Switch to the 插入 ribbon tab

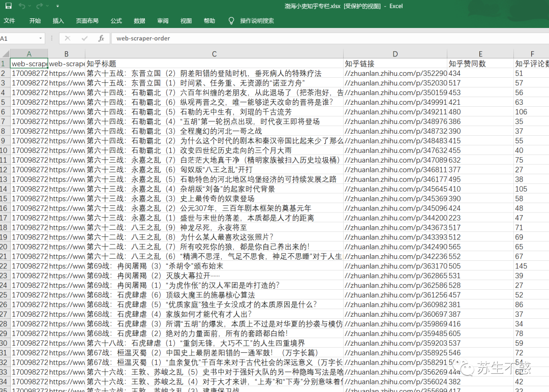pyautogui.click(x=58, y=21)
